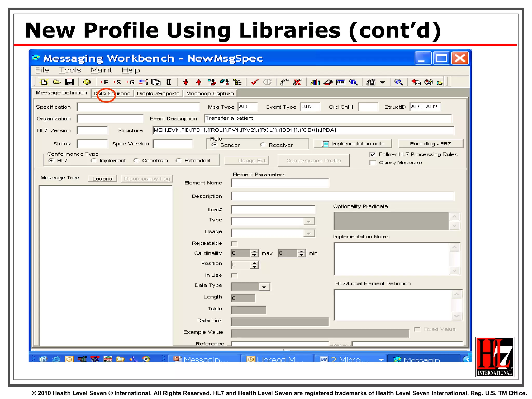Click the face mask toolbar icon

[x=429, y=82]
